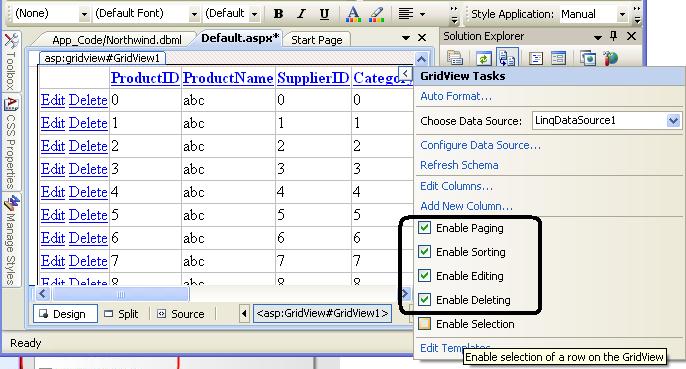This screenshot has width=686, height=369.
Task: Toggle italic formatting
Action: (x=301, y=14)
